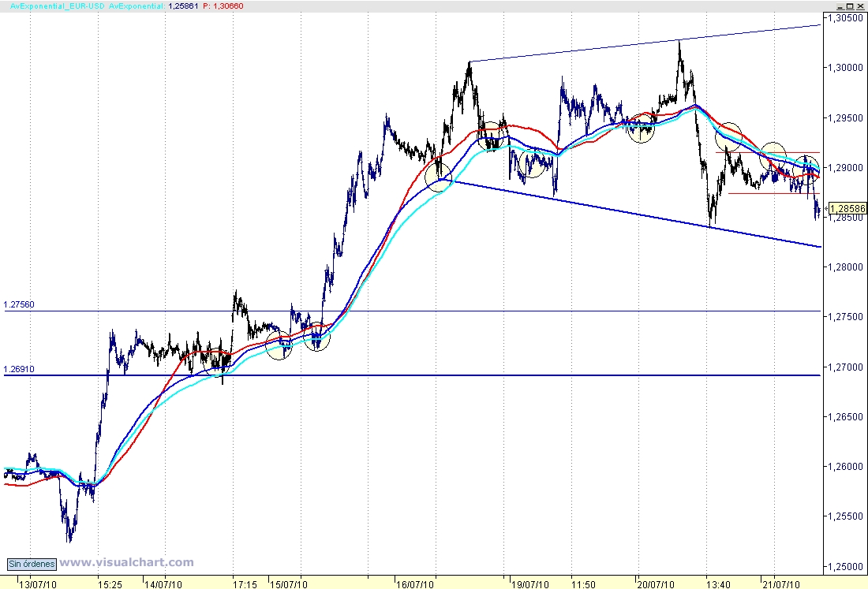Click the 'P: 1,30660' value
The height and width of the screenshot is (589, 868).
click(x=223, y=6)
